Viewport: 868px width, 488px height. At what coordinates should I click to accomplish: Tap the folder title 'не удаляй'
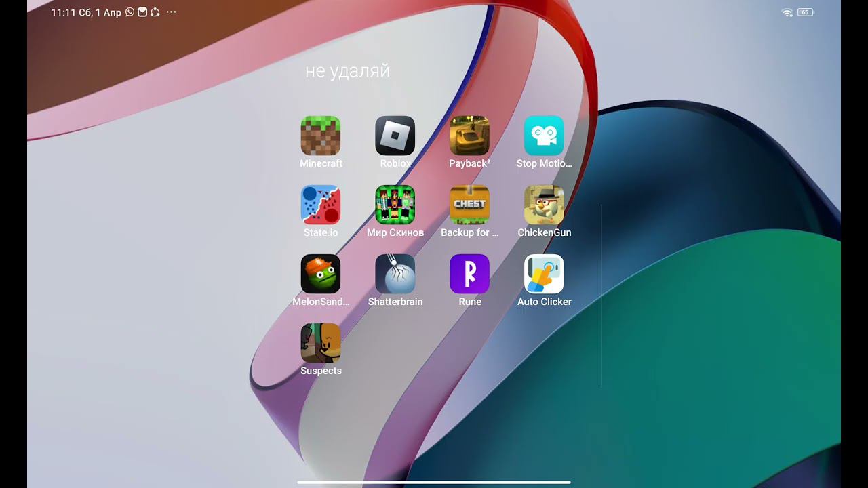[347, 71]
